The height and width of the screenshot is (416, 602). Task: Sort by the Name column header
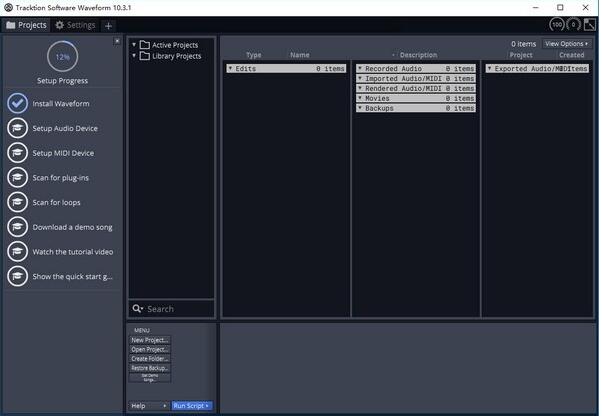point(299,55)
